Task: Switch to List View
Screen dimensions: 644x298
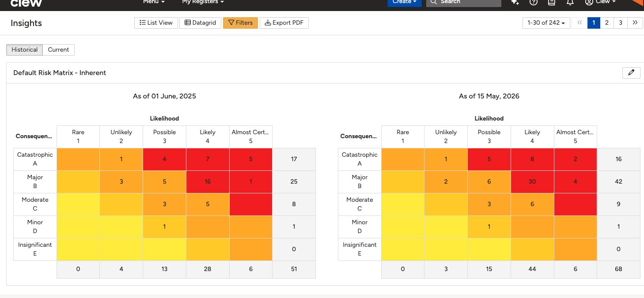Action: (156, 23)
